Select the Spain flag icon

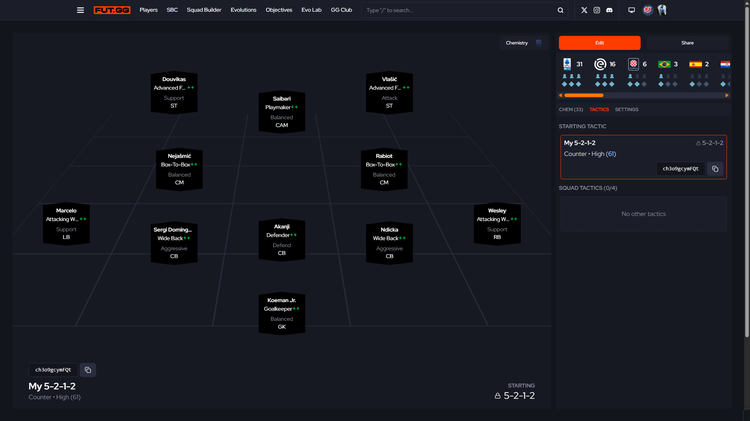[695, 64]
